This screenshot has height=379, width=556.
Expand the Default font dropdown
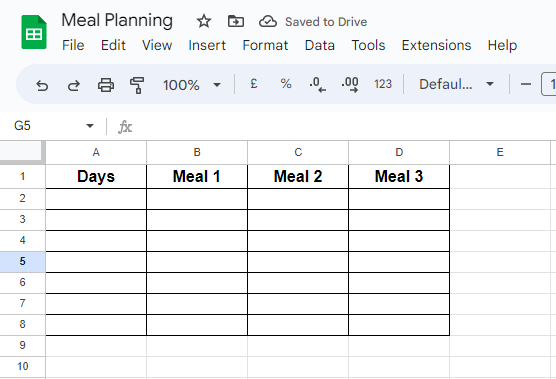pyautogui.click(x=456, y=84)
